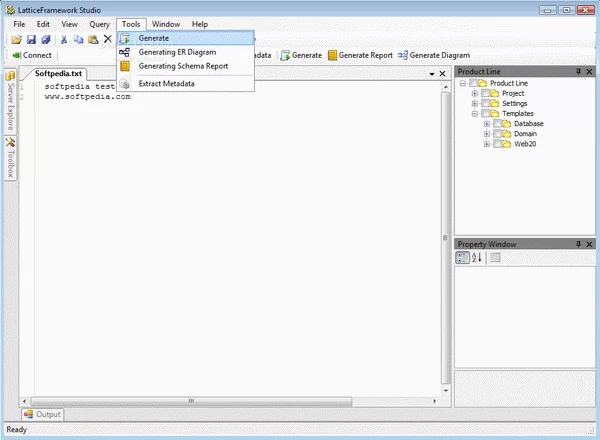Viewport: 600px width, 440px height.
Task: Expand the Database tree node
Action: 487,124
